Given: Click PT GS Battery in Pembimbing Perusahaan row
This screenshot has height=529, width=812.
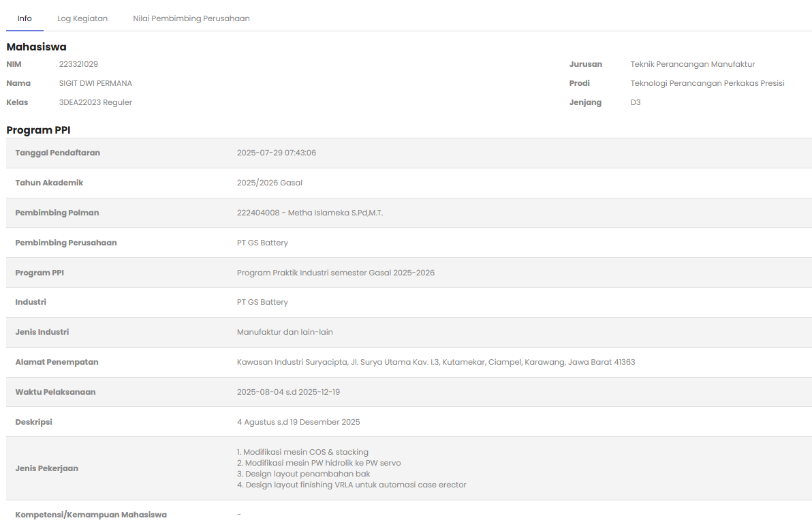Looking at the screenshot, I should 262,243.
